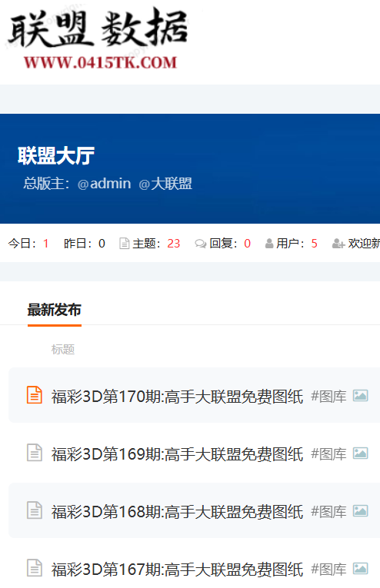This screenshot has width=380, height=588.
Task: Click the orange document icon for issue 170
Action: pyautogui.click(x=35, y=395)
